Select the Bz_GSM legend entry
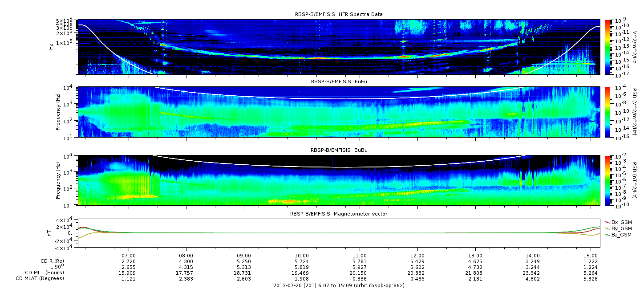Image resolution: width=644 pixels, height=293 pixels. pos(621,235)
